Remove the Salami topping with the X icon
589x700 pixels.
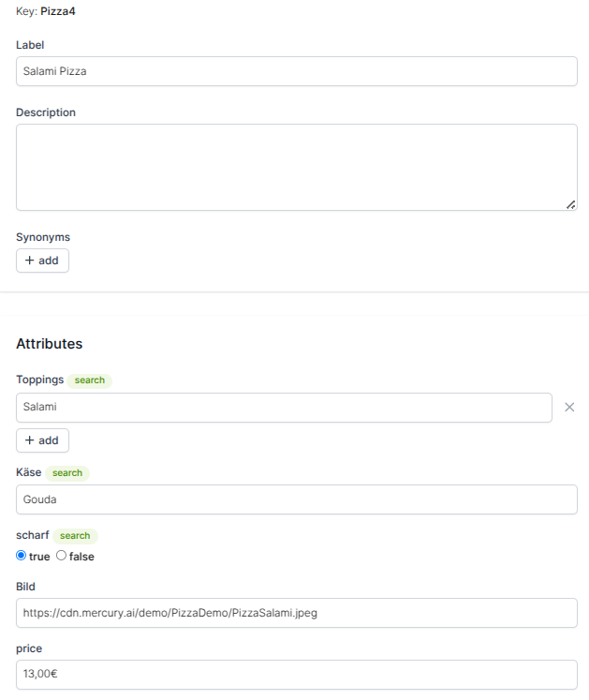pyautogui.click(x=569, y=407)
